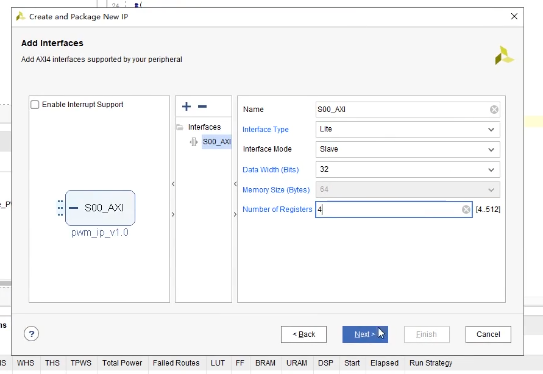Screen dimensions: 543x374
Task: Sort by WHS column in background table
Action: coord(26,363)
